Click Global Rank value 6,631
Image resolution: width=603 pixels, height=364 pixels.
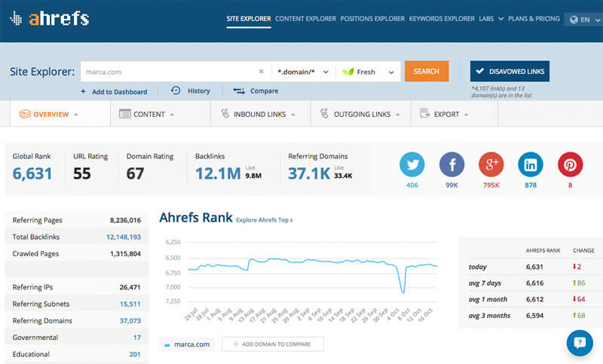pos(32,173)
